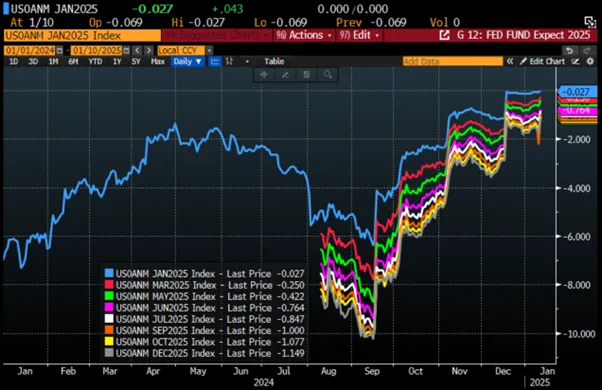
Task: Set end date field 01/10/2025
Action: [97, 50]
